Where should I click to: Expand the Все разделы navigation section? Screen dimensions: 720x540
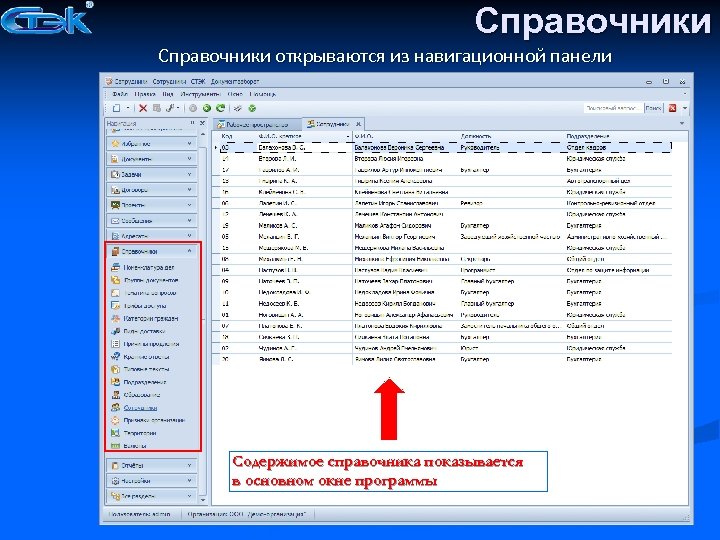pos(152,496)
